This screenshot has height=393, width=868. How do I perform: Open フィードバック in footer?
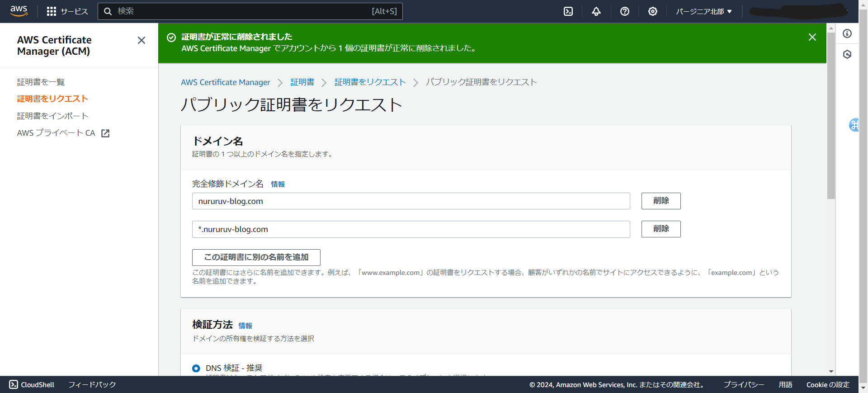pos(92,384)
